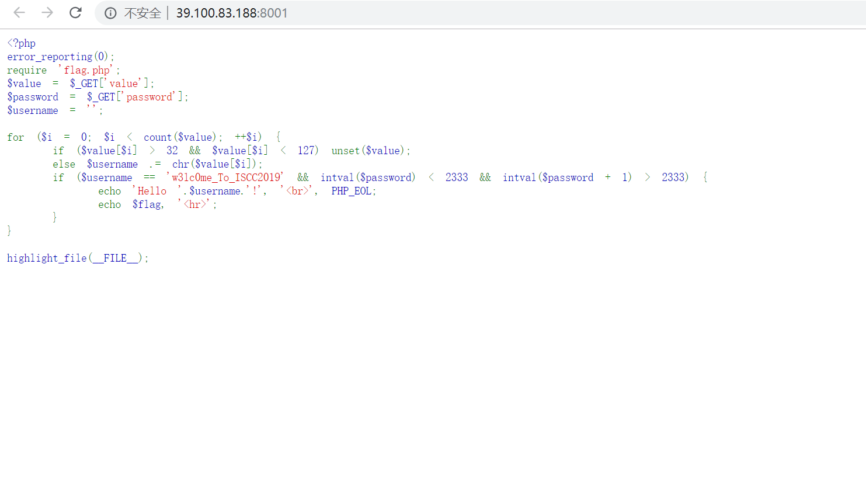Click the for keyword
This screenshot has height=504, width=866.
[x=16, y=137]
